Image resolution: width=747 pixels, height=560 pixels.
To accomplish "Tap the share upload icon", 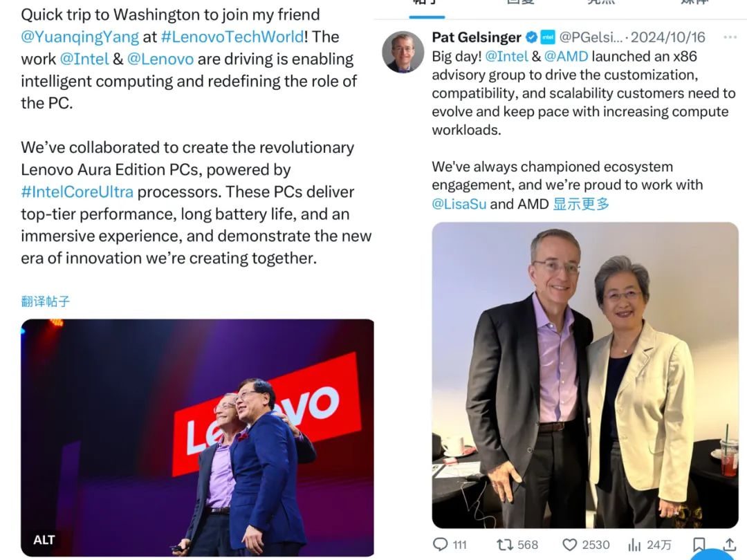I will pyautogui.click(x=730, y=544).
